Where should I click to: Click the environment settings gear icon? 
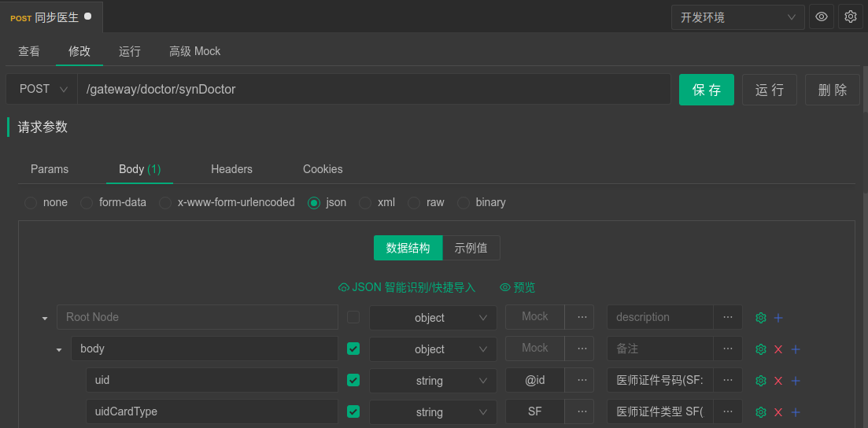pyautogui.click(x=850, y=17)
